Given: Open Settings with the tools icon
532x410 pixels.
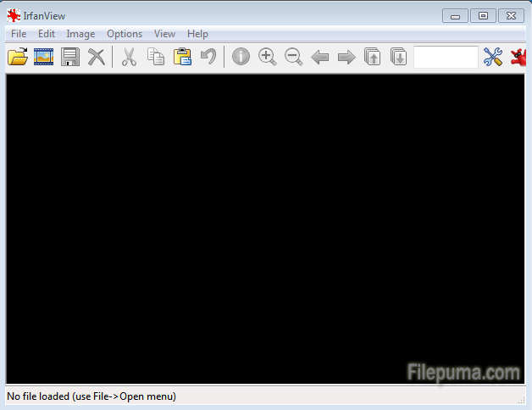Looking at the screenshot, I should pyautogui.click(x=493, y=58).
